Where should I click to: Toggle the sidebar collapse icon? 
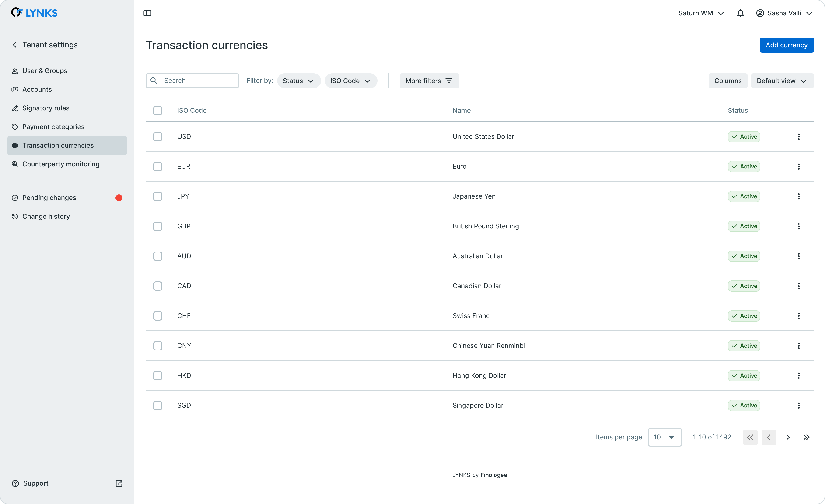[x=147, y=13]
